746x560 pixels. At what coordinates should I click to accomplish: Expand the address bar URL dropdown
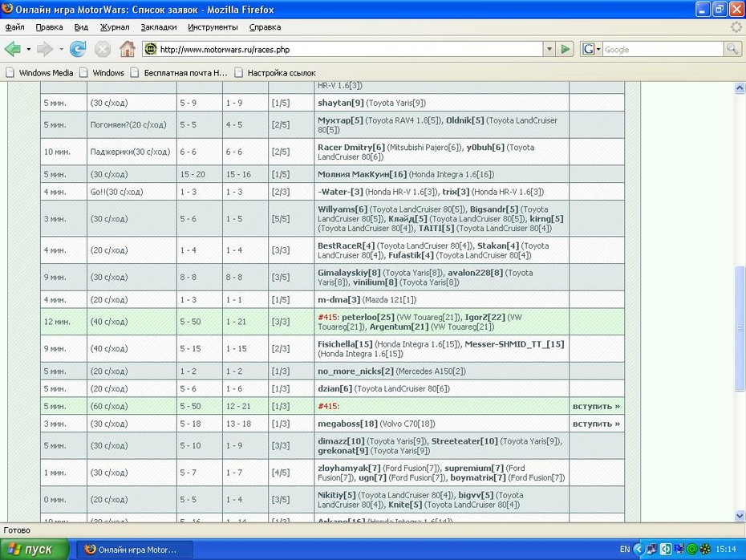(549, 49)
